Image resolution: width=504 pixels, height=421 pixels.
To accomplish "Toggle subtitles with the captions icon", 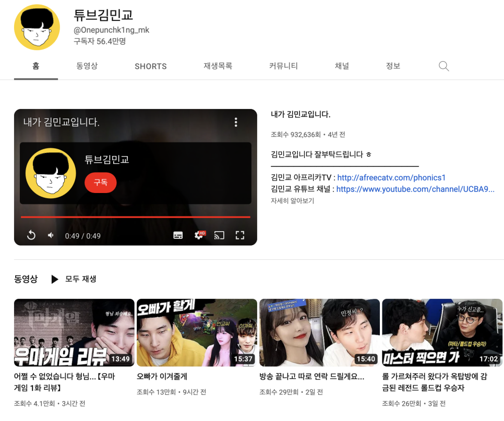I will (178, 236).
